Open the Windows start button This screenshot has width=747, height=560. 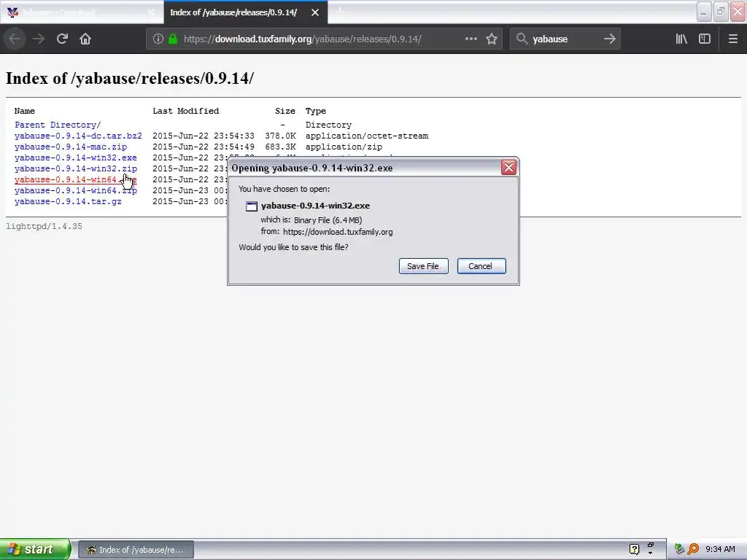[x=35, y=549]
